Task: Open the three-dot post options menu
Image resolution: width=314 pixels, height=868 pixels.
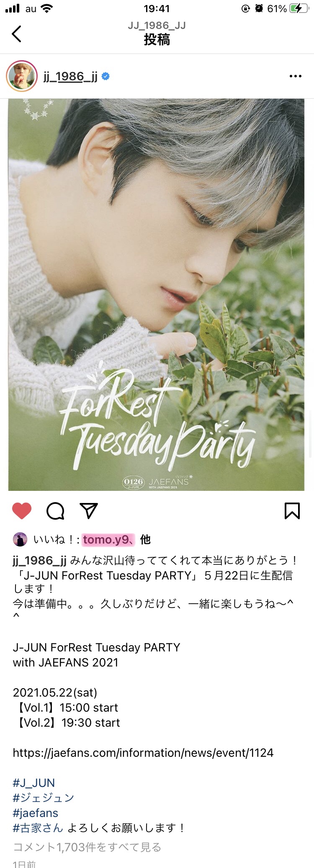Action: [x=295, y=76]
